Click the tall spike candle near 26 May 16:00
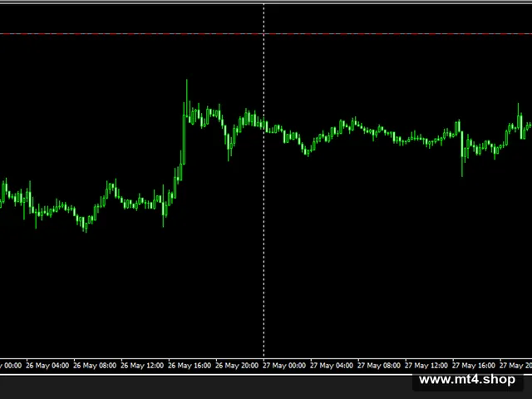 186,98
